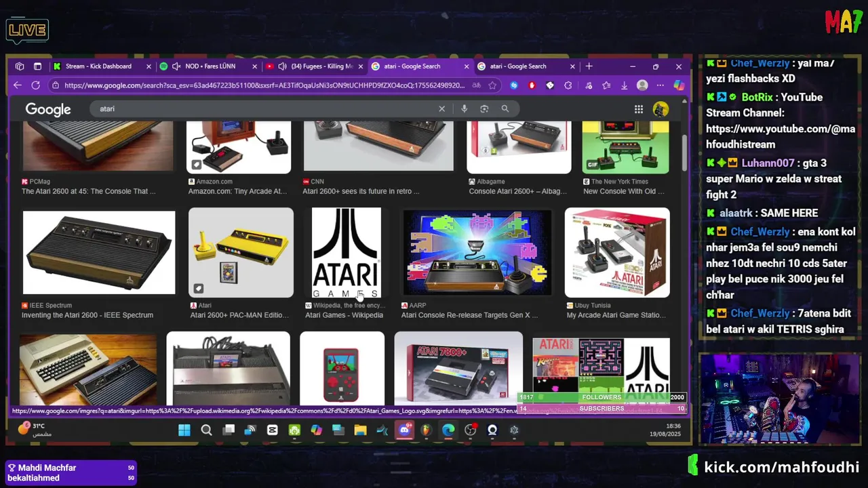868x488 pixels.
Task: Select the second atari Google Search tab
Action: (526, 66)
